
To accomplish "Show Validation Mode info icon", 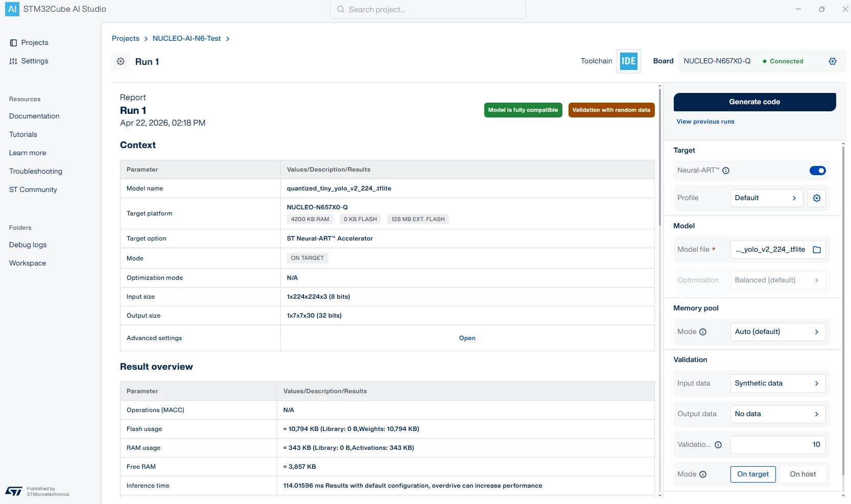I will pyautogui.click(x=703, y=474).
